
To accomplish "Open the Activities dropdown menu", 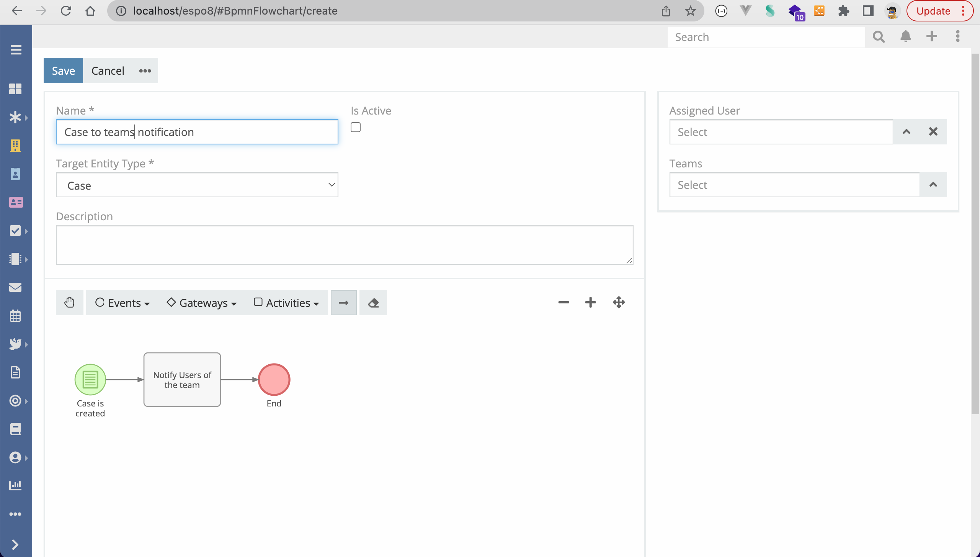I will pos(286,303).
